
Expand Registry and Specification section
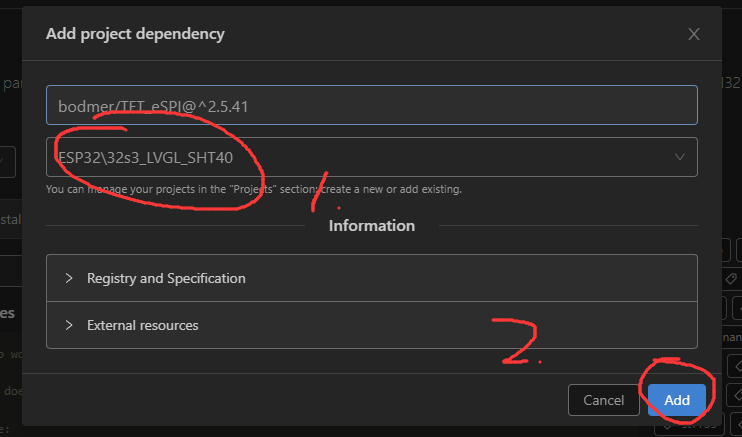pyautogui.click(x=372, y=278)
